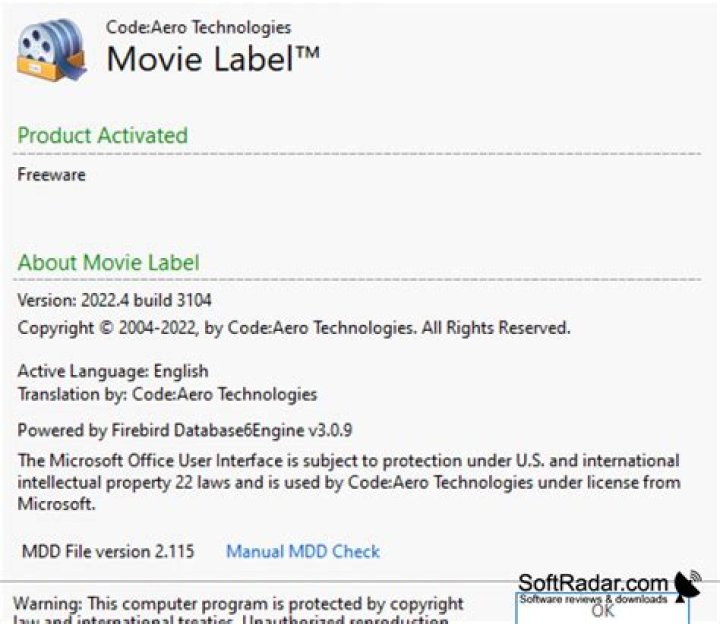Screen dimensions: 720x624
Task: Click the dashed separator under Product Activated
Action: [358, 154]
